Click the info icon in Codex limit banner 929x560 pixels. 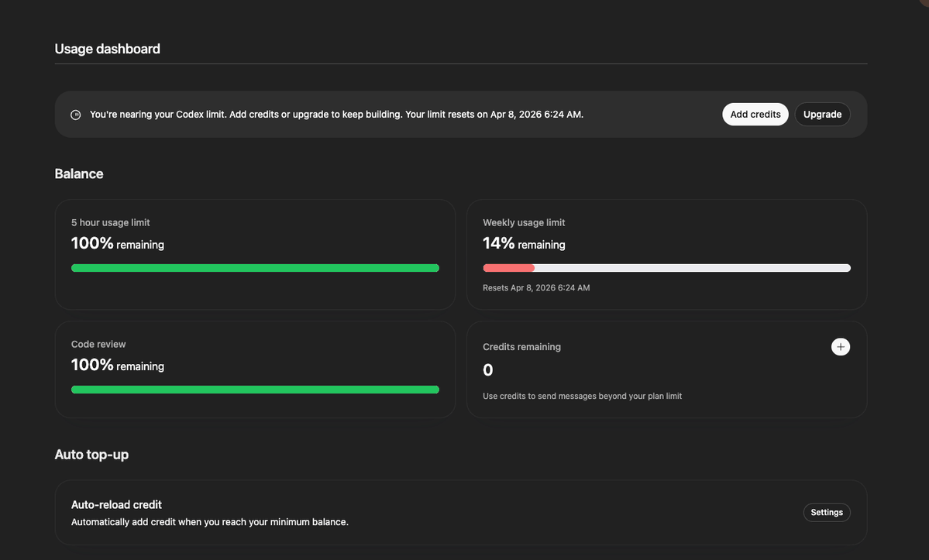pos(76,115)
